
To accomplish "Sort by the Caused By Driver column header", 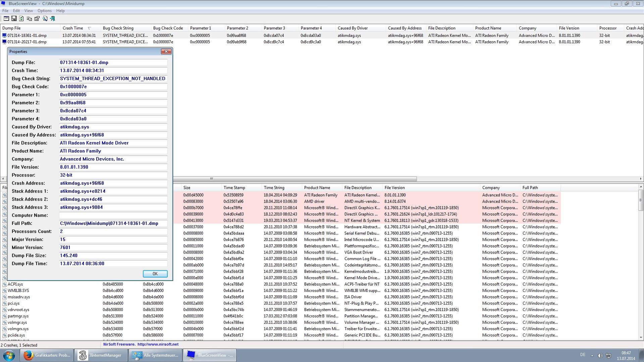I will coord(361,28).
